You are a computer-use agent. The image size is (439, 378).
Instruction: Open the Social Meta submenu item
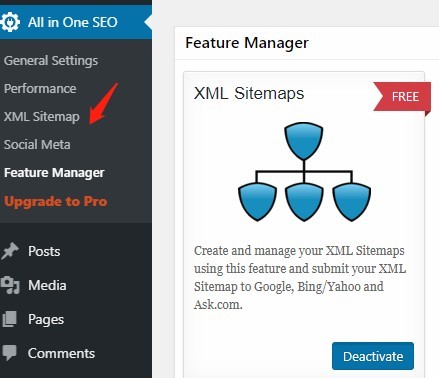click(37, 145)
